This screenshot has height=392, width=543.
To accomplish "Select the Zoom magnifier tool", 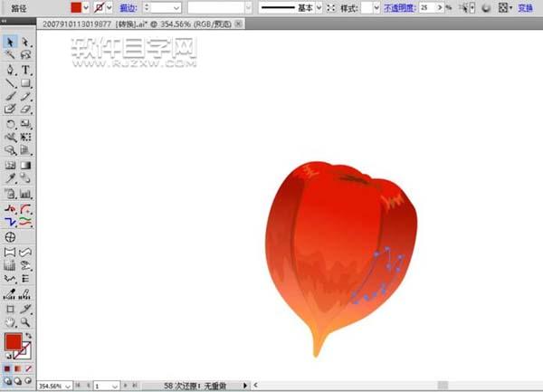I will point(26,321).
